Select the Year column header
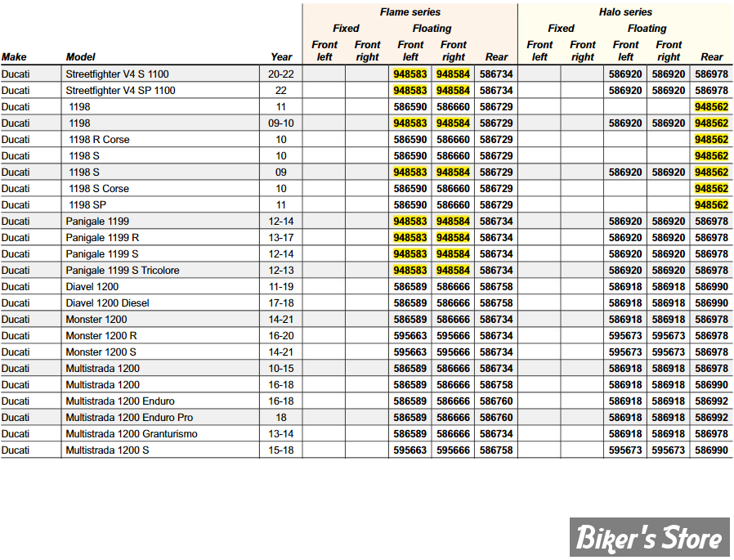Viewport: 734px width, 560px height. pos(281,57)
